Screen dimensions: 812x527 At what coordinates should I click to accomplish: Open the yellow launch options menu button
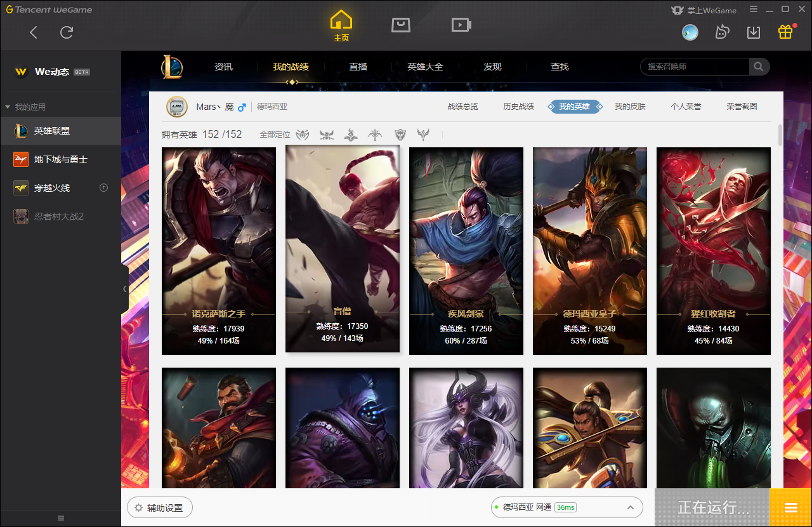point(790,507)
